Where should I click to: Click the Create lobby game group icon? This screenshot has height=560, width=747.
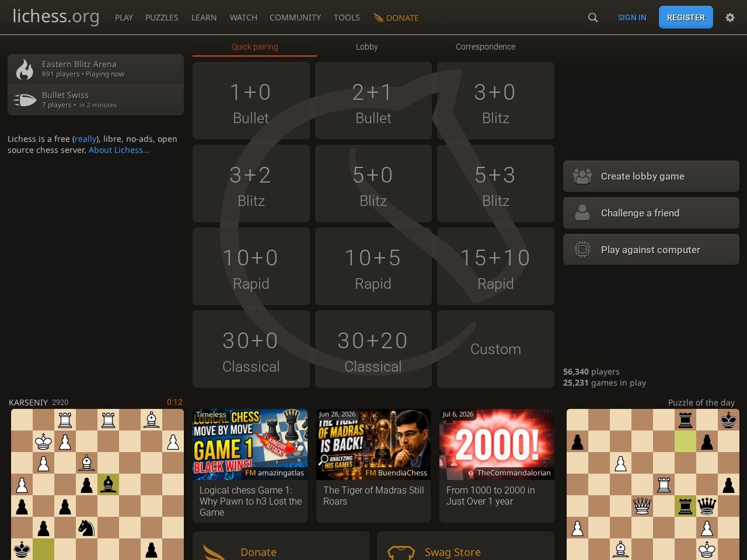[x=582, y=176]
